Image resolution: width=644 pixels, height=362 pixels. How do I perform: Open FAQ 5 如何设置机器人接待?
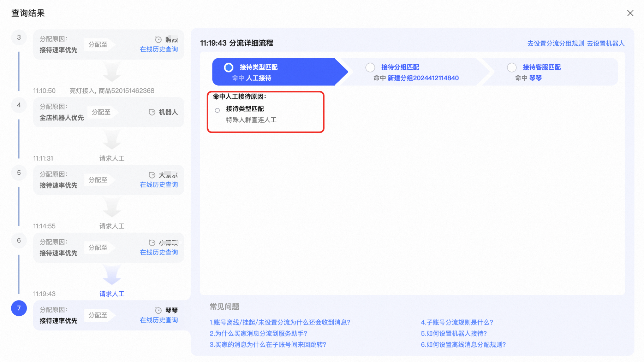(454, 333)
